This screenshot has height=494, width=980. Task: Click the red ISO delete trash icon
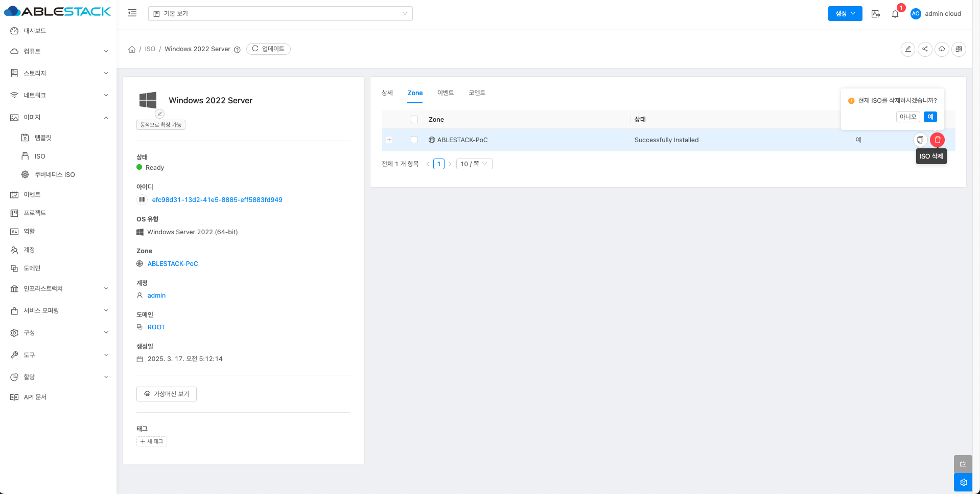point(937,140)
